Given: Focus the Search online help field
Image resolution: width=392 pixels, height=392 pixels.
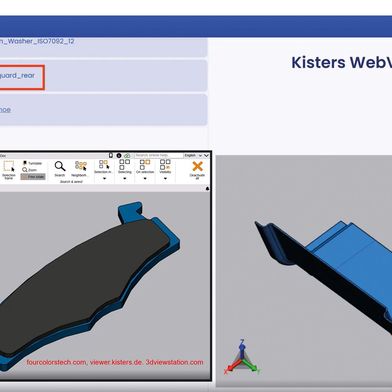Looking at the screenshot, I should 159,156.
